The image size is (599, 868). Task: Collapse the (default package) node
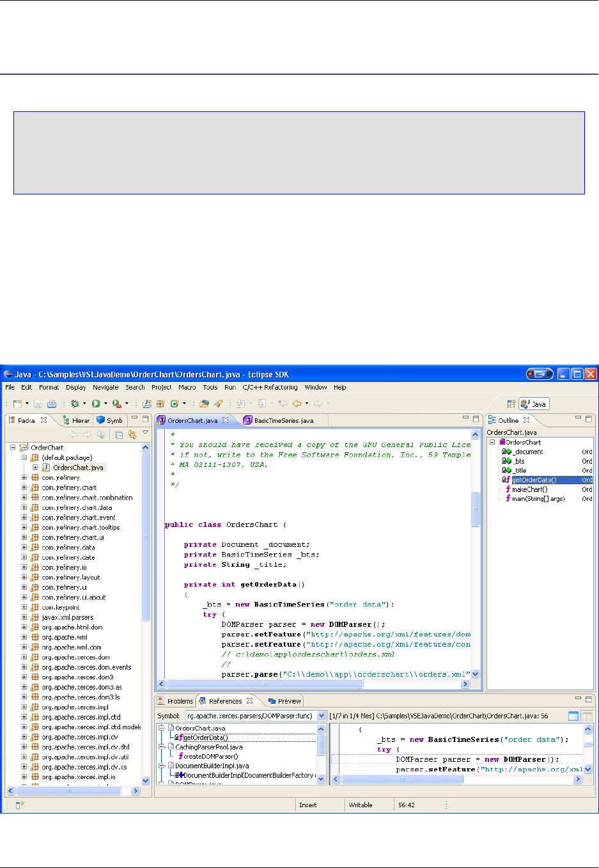(x=24, y=457)
